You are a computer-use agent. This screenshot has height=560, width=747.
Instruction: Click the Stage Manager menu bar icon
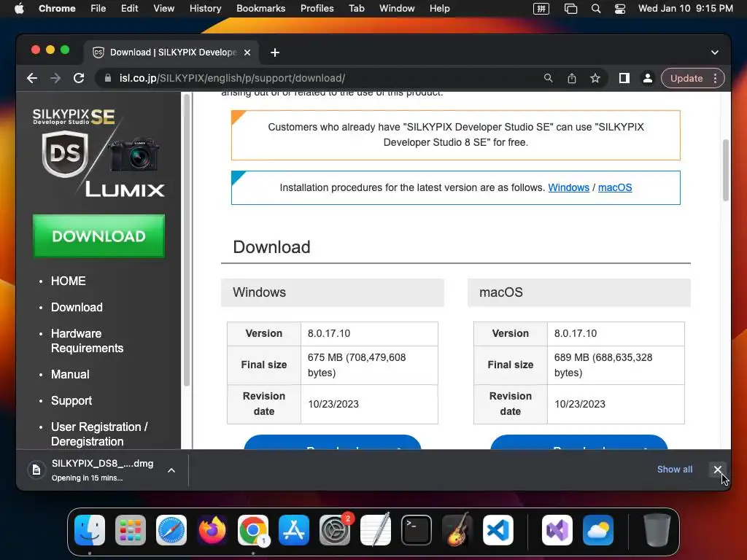[x=570, y=9]
